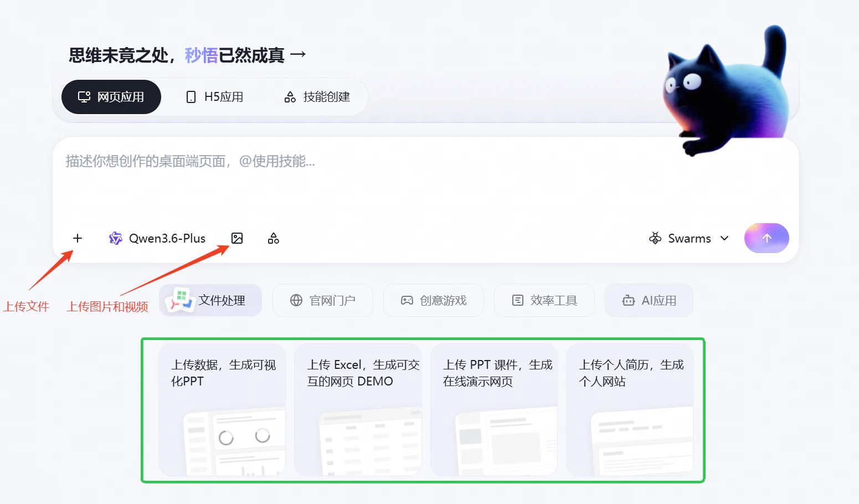Click the purple send arrow button

767,238
